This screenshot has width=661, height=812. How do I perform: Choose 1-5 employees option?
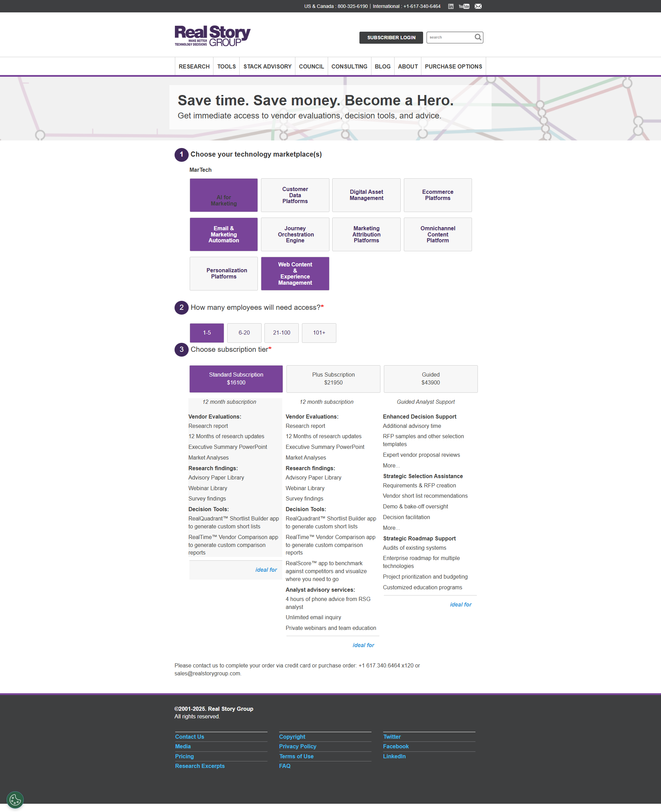tap(207, 333)
